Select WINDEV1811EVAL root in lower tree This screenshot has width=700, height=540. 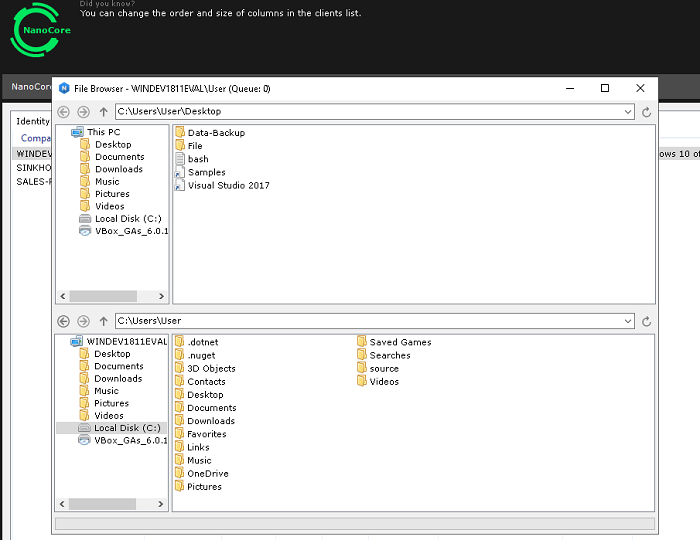point(126,341)
